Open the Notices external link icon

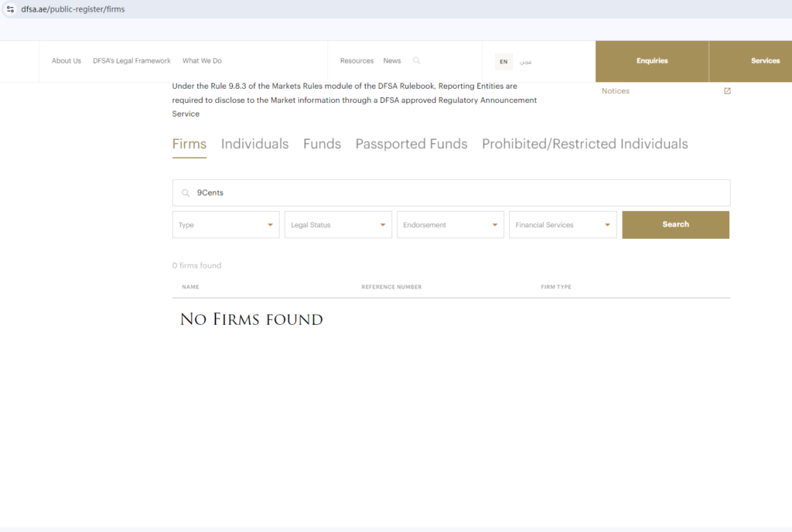[727, 90]
